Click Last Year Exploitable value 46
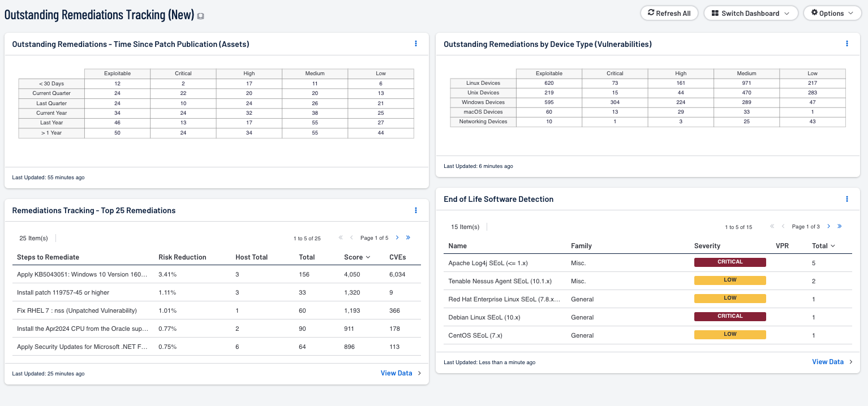 pyautogui.click(x=117, y=123)
